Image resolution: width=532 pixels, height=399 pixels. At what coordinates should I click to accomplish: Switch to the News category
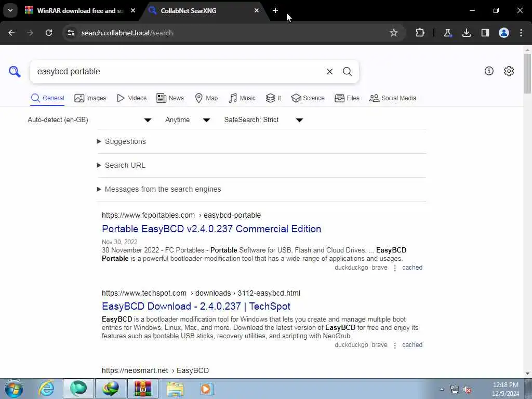[x=170, y=98]
